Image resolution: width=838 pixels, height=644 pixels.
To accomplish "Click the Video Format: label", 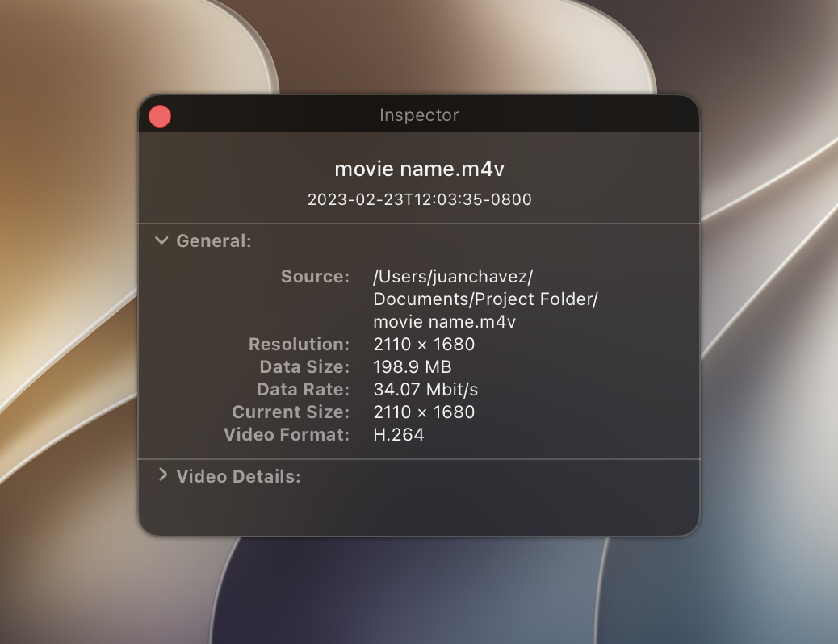I will click(x=287, y=434).
